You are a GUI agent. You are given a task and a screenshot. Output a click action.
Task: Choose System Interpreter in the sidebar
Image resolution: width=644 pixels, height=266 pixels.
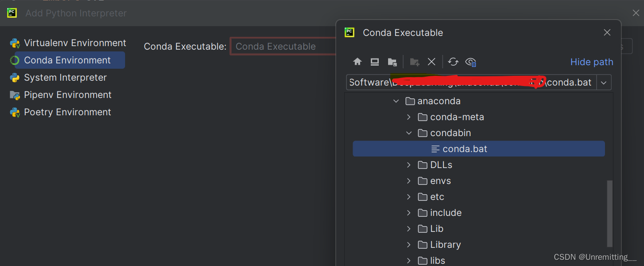[x=58, y=78]
